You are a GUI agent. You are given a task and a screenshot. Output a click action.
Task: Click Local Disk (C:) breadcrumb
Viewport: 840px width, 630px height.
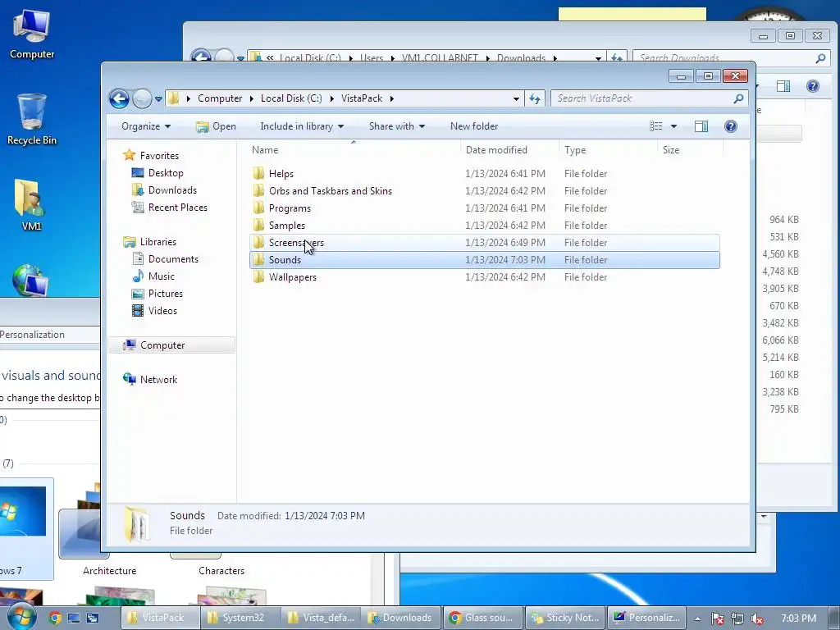click(291, 98)
